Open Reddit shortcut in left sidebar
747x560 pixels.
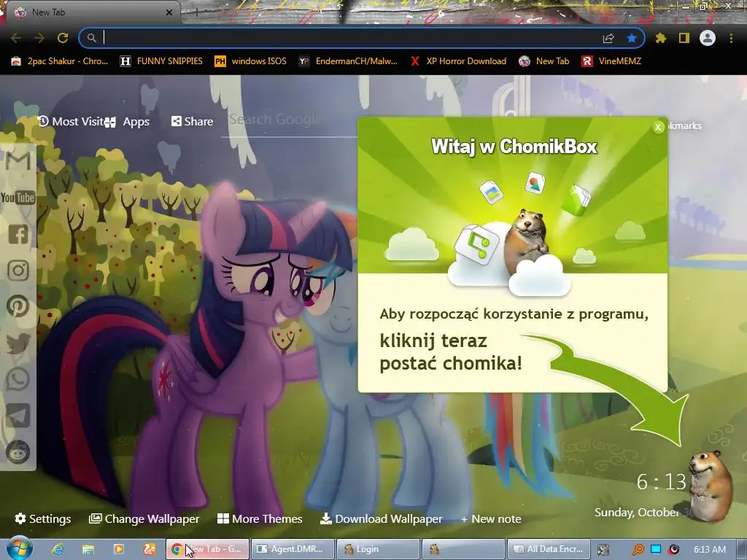pos(18,451)
